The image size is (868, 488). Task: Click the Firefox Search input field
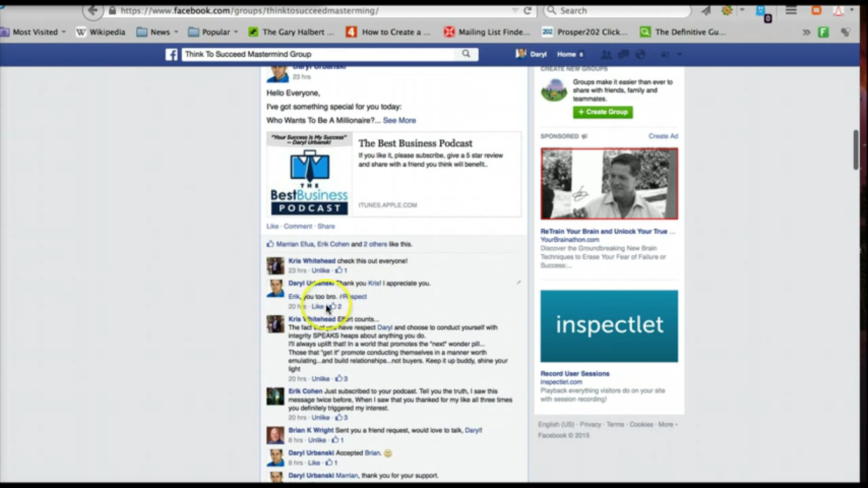click(x=616, y=11)
